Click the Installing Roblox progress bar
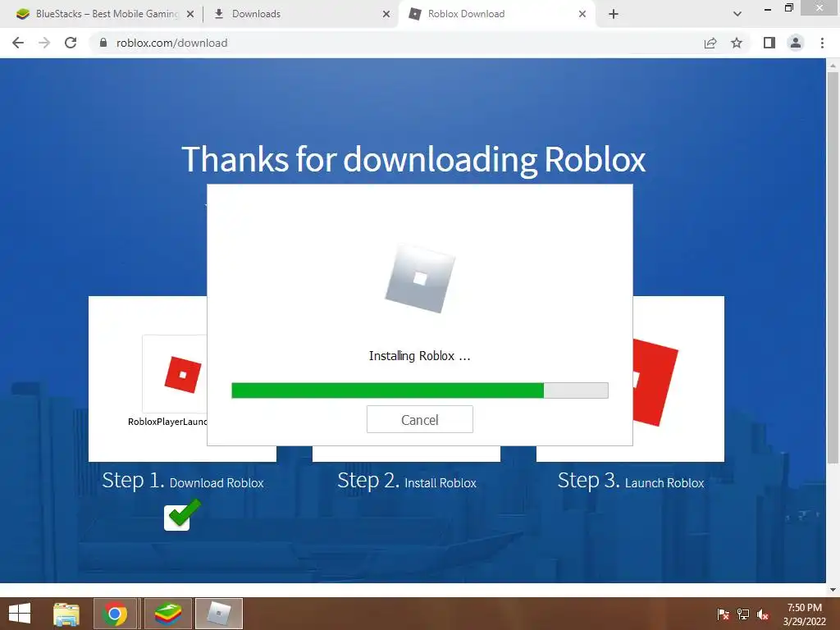This screenshot has width=840, height=630. 420,390
